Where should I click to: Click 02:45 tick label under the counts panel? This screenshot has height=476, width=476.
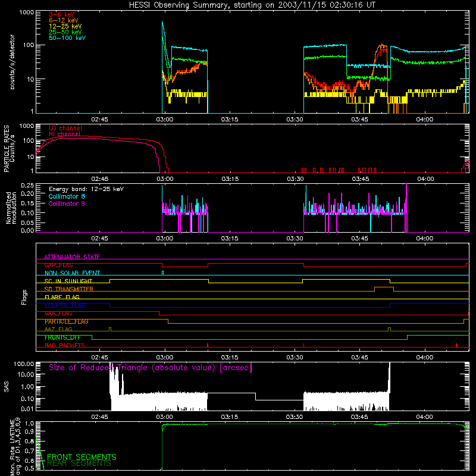point(99,120)
